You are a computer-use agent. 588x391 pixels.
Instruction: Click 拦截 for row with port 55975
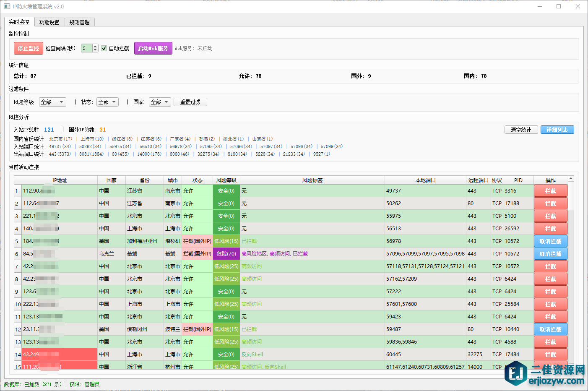(x=551, y=216)
